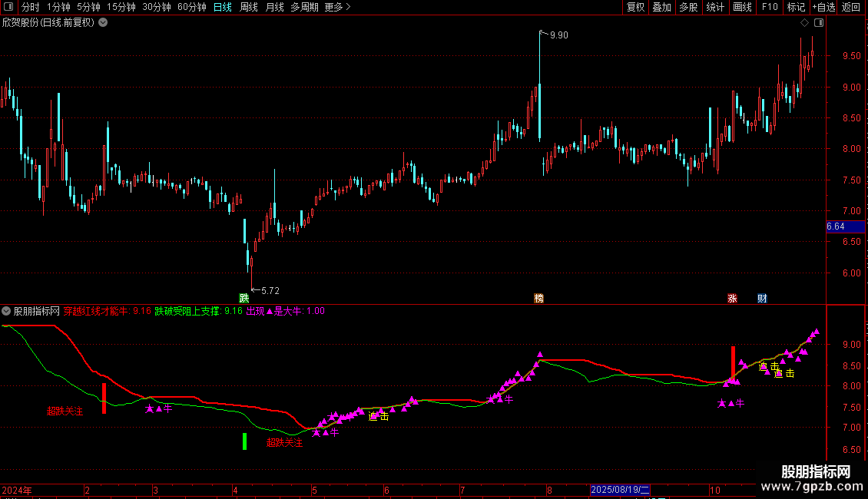Switch to 分时 intraday view

coord(31,7)
